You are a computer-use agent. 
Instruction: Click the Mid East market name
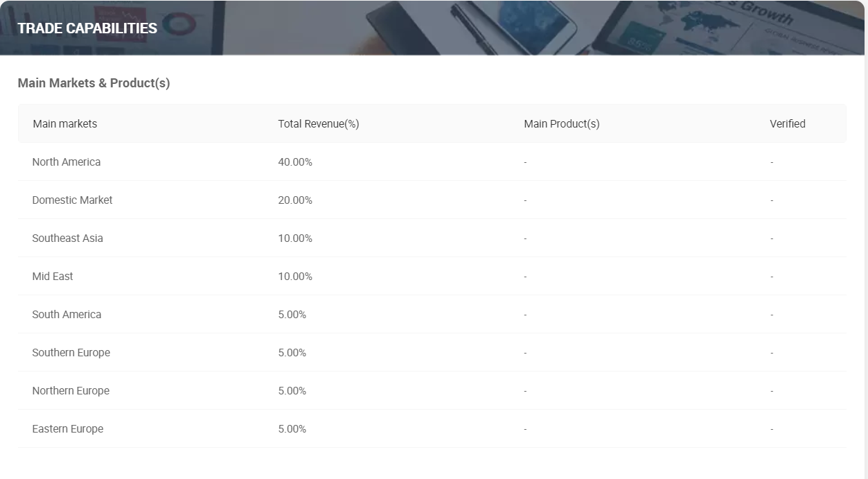53,277
